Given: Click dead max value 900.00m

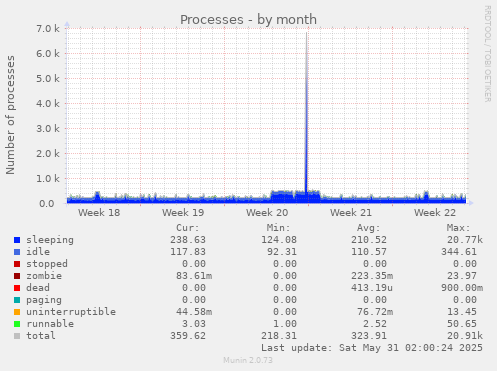Looking at the screenshot, I should click(462, 288).
